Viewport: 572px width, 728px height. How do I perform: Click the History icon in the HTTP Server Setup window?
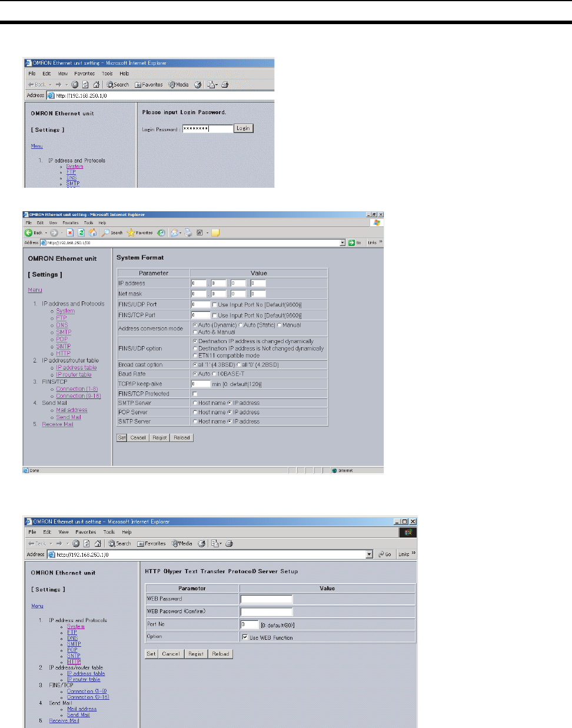pyautogui.click(x=201, y=544)
